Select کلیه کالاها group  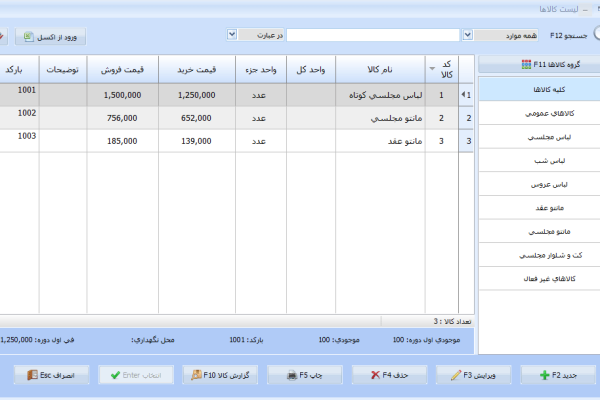(x=539, y=89)
